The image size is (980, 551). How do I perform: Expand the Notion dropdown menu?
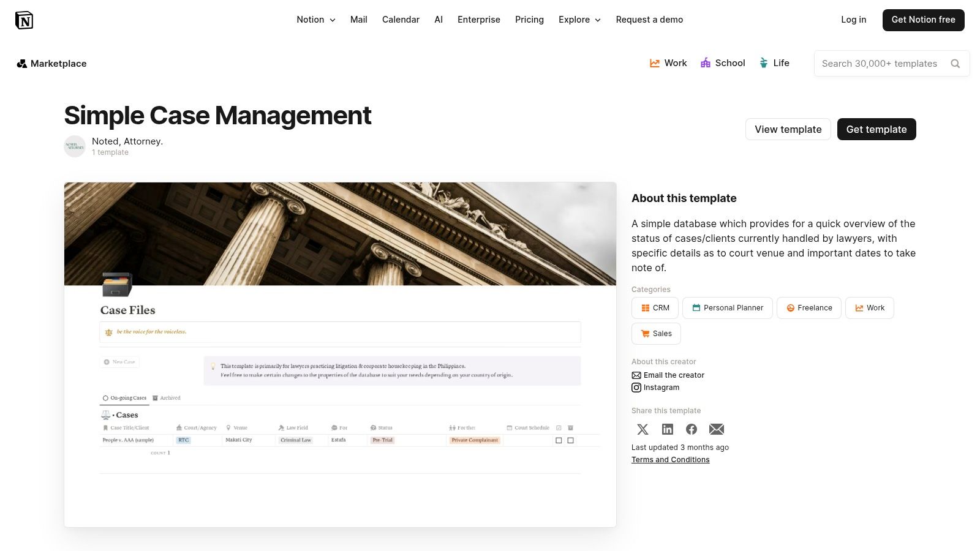point(315,20)
